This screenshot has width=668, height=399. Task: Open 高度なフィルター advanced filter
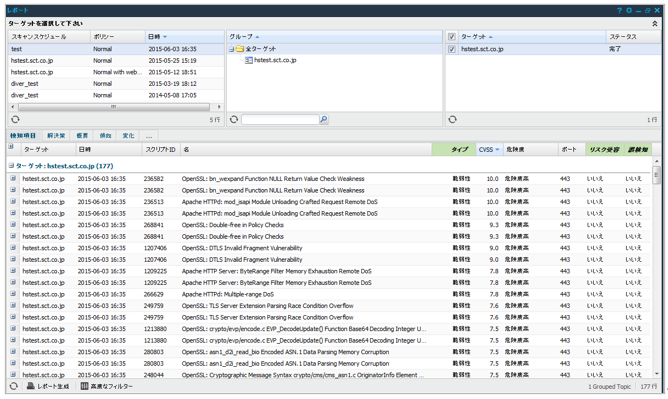pyautogui.click(x=107, y=386)
